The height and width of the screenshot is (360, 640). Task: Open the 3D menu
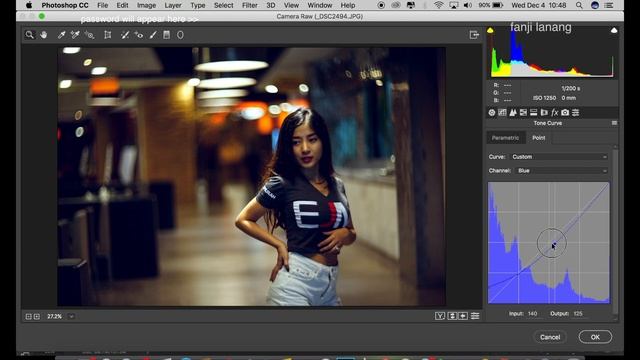tap(271, 5)
